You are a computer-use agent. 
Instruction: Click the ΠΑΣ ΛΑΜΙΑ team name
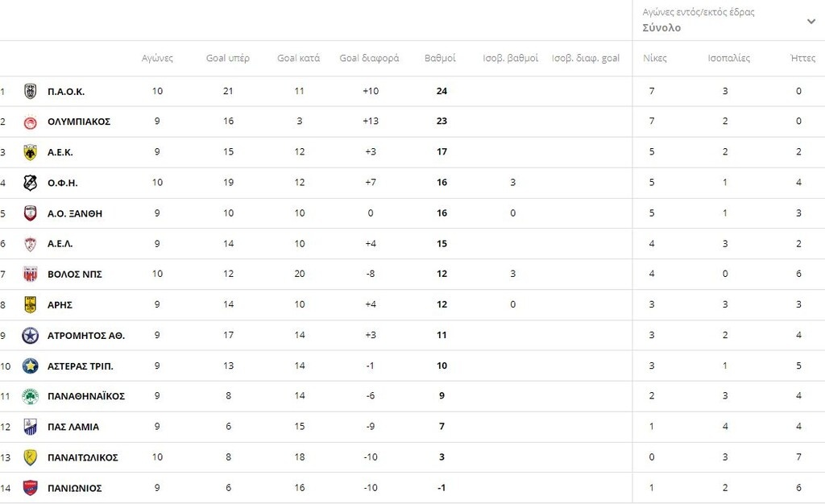[73, 427]
